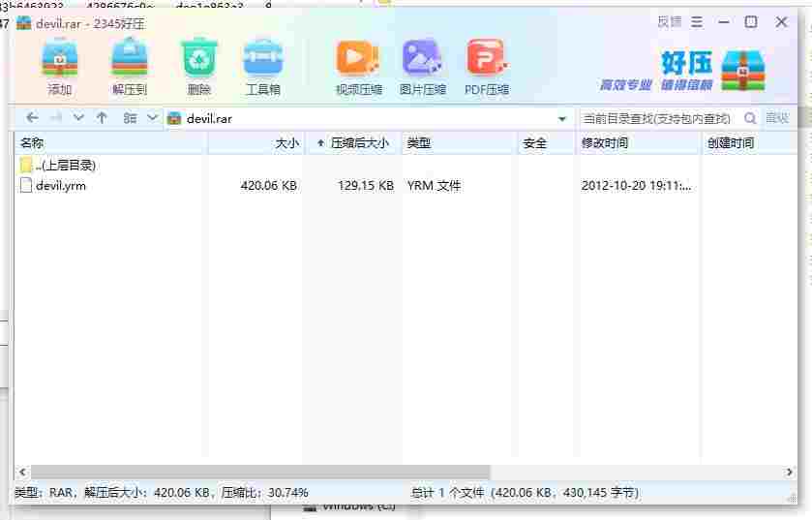The image size is (812, 520).
Task: Click the 2012-10-20 modified time cell
Action: coord(636,185)
